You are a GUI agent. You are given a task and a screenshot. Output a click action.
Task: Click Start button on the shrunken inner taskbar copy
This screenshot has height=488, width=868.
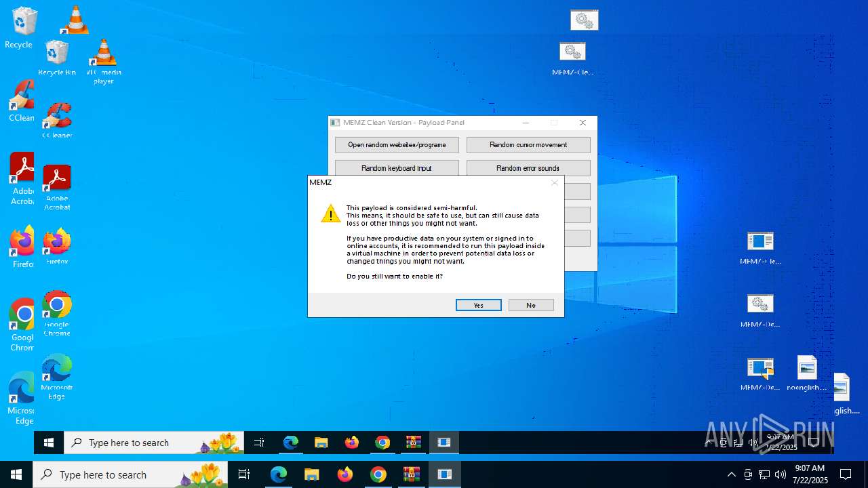coord(49,443)
